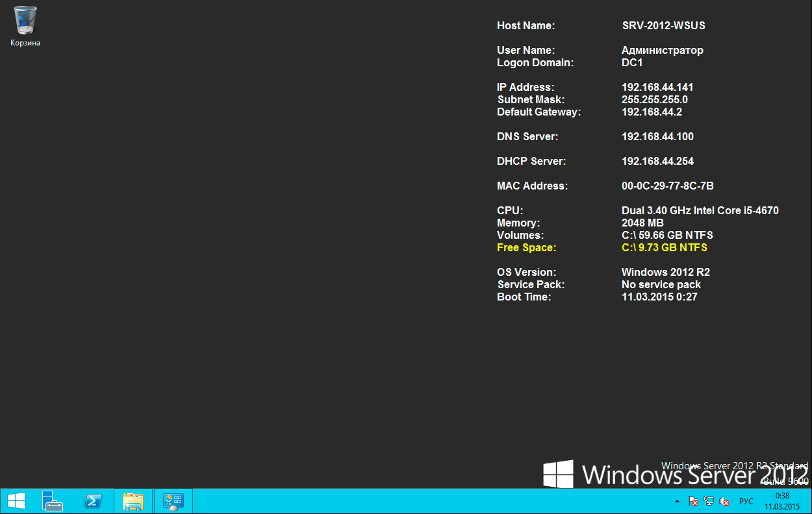
Task: Click the DNS Server 192.168.44.100 value
Action: [657, 137]
